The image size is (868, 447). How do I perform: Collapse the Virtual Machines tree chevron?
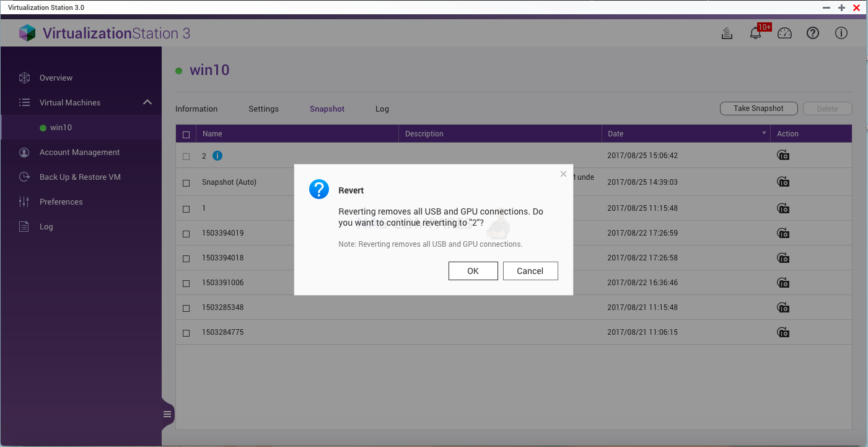pos(147,102)
